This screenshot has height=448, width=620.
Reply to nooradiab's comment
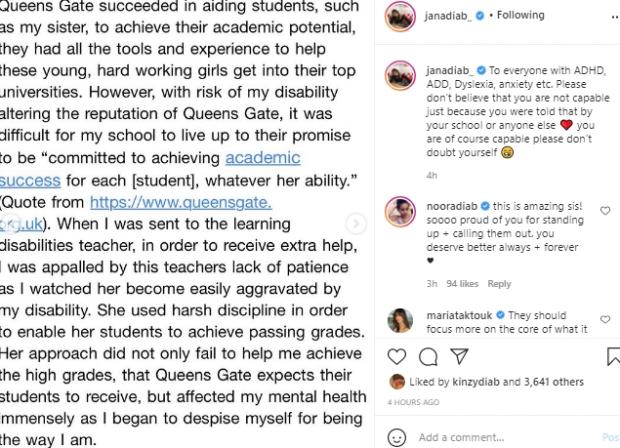click(499, 284)
